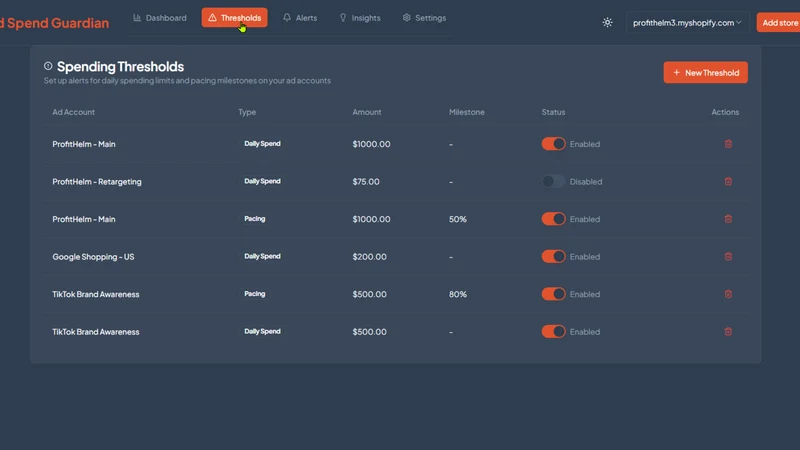Delete the ProfitHelm - Retargeting threshold
This screenshot has height=450, width=800.
point(728,181)
